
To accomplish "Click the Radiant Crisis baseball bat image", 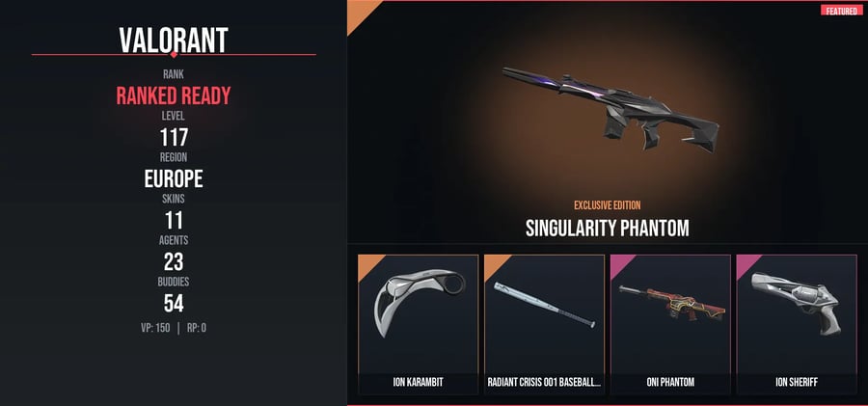I will coord(545,305).
